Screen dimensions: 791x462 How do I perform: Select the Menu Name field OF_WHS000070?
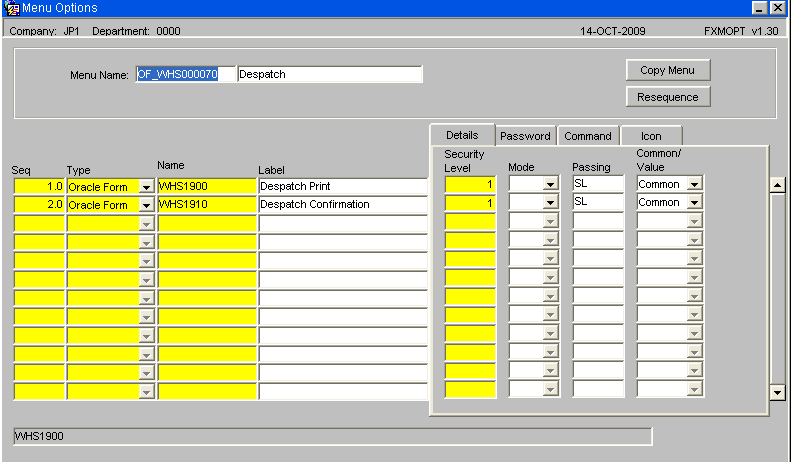[x=185, y=74]
